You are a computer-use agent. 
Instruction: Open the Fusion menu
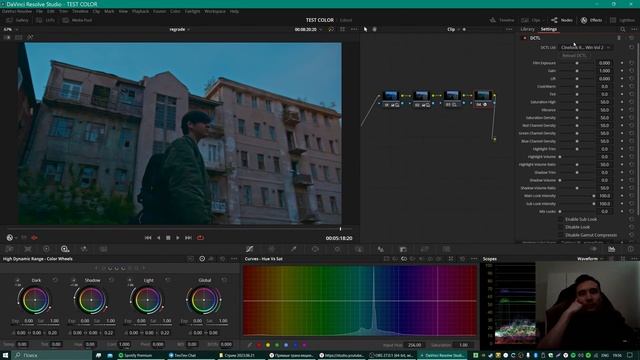(x=159, y=11)
